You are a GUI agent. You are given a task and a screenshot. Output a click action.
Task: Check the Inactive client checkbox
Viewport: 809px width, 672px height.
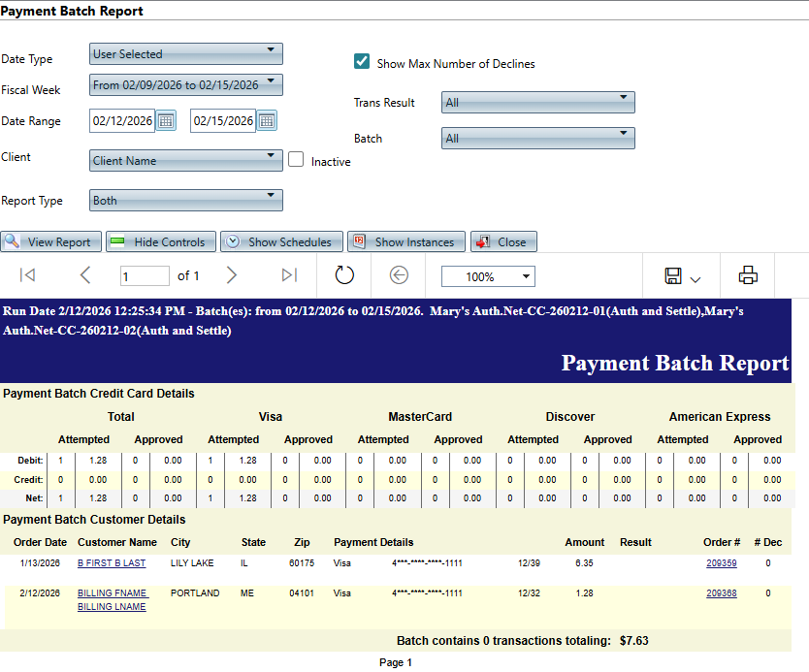(x=297, y=160)
